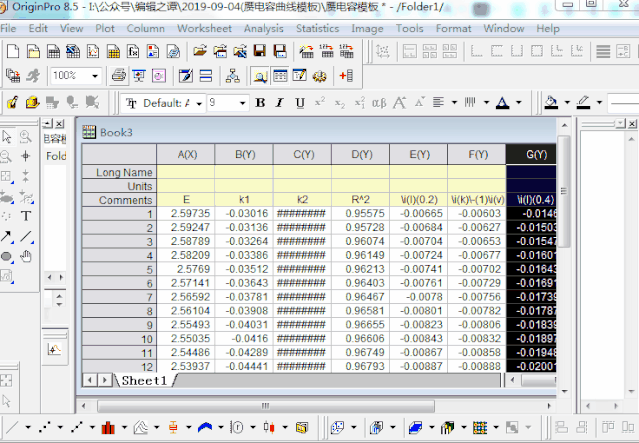This screenshot has height=443, width=639.
Task: Open the Worksheet menu
Action: point(204,28)
